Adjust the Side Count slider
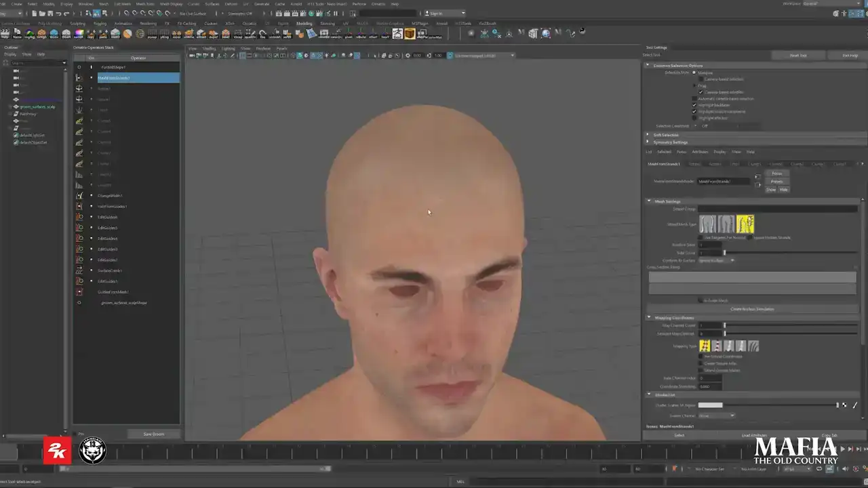The height and width of the screenshot is (488, 868). click(724, 253)
